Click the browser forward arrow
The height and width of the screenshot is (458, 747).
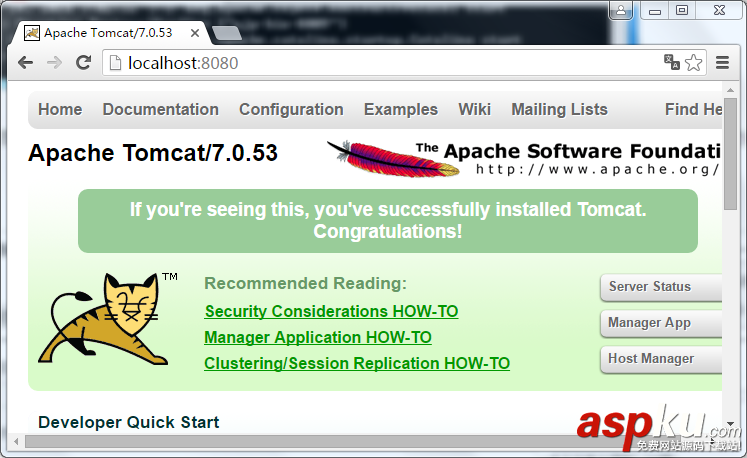54,62
